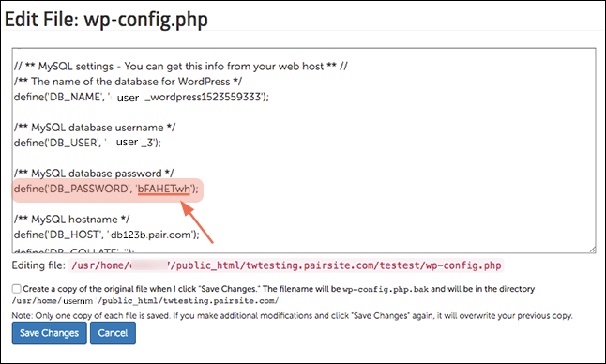
Task: Click the 'MySQL database username' comment
Action: pos(95,128)
